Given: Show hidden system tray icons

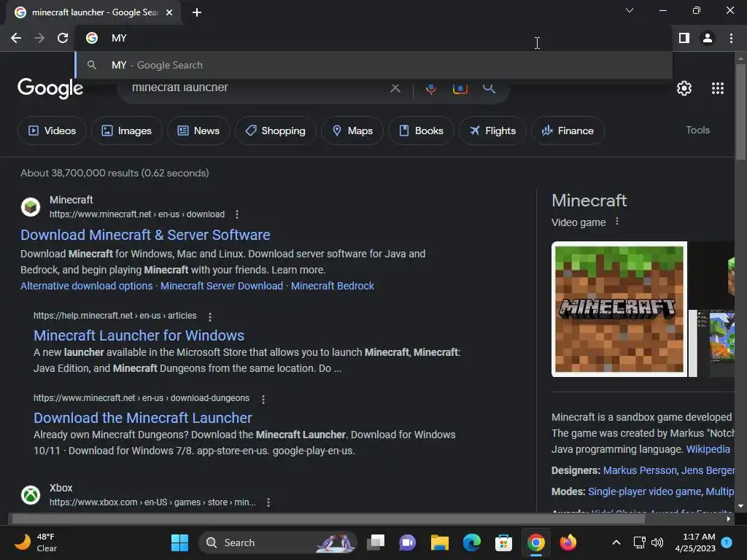Looking at the screenshot, I should click(x=616, y=542).
